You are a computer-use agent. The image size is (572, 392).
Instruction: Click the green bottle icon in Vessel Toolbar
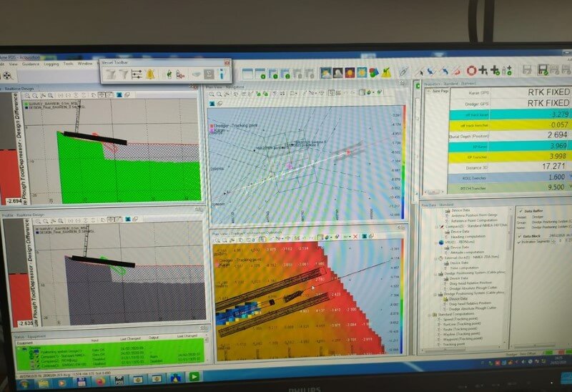(x=169, y=74)
